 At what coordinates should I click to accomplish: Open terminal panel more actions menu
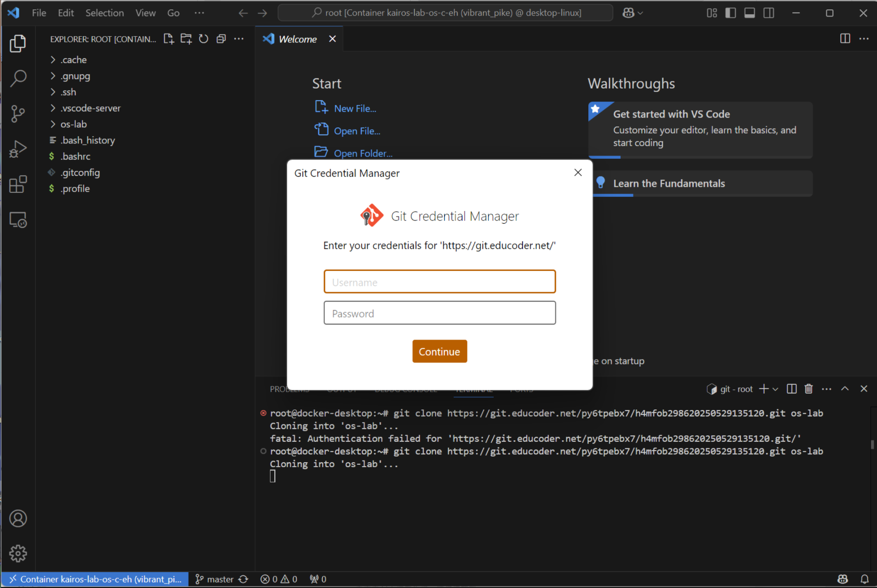826,389
